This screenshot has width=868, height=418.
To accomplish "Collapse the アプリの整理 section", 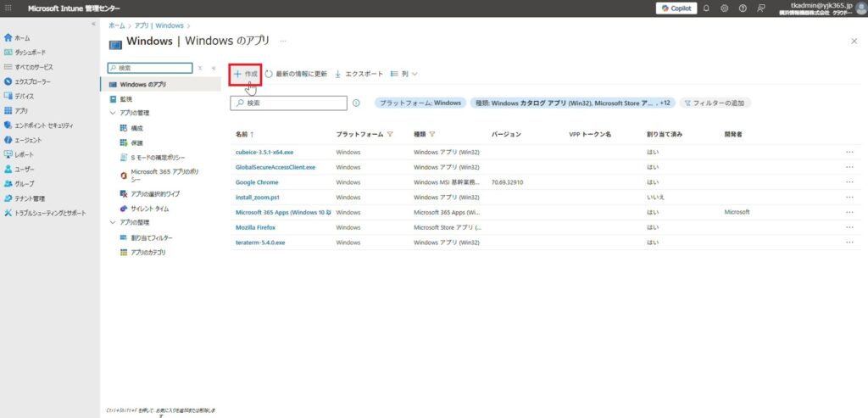I will 114,223.
